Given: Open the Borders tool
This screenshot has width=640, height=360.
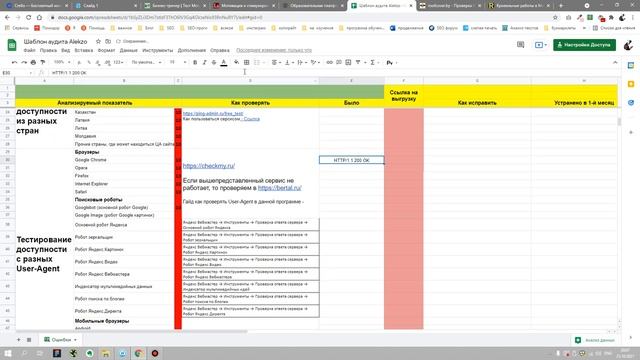Looking at the screenshot, I should pos(247,62).
